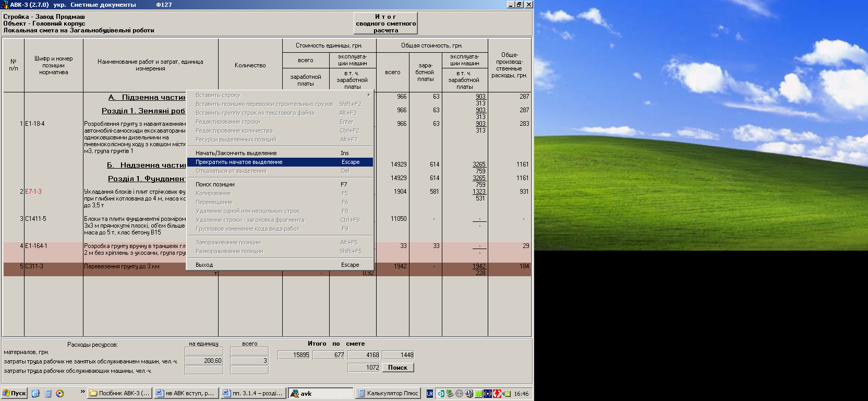Click Редактирование количества menu entry

280,131
